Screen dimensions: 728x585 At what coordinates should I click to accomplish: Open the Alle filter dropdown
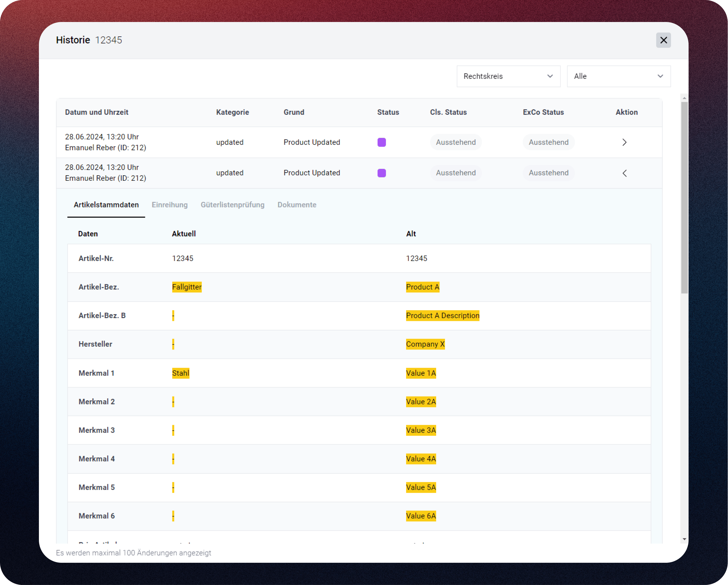tap(618, 76)
